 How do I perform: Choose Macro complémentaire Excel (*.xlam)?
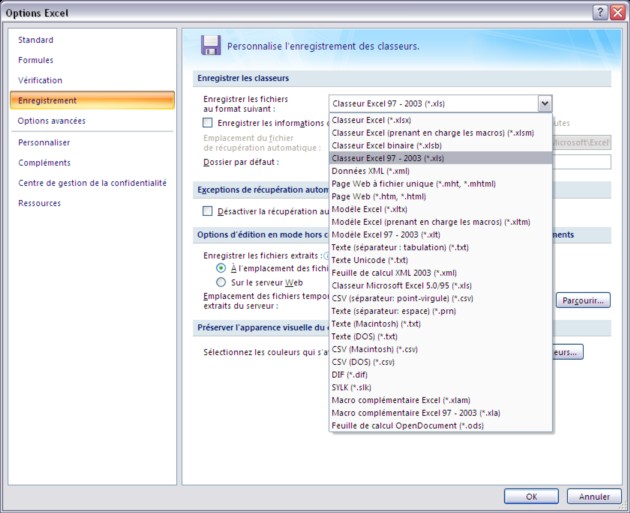[440, 400]
